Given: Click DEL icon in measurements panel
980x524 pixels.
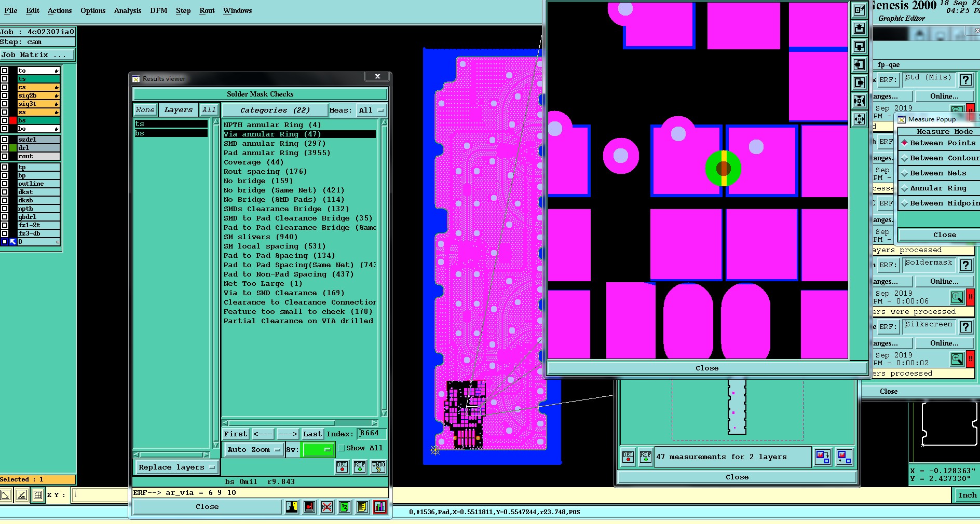Looking at the screenshot, I should coord(628,457).
